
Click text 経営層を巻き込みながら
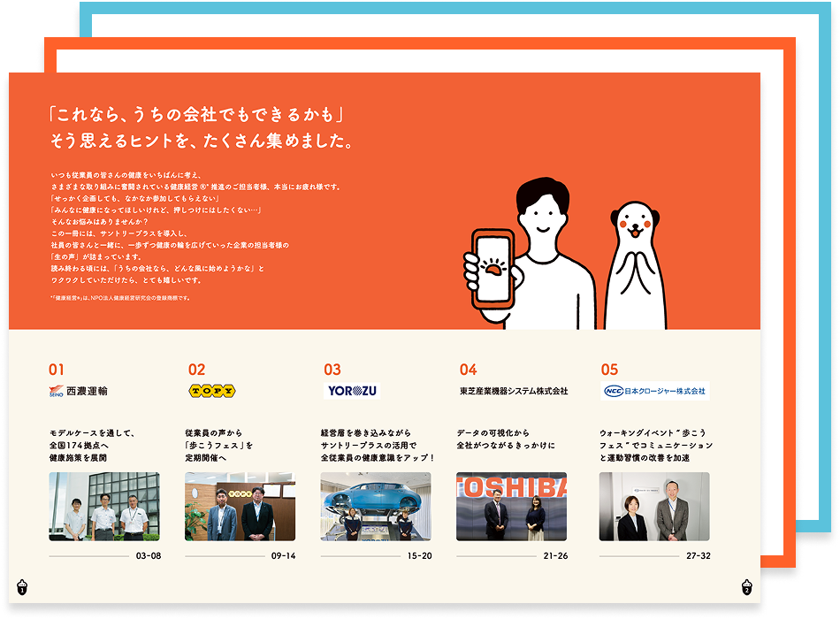pyautogui.click(x=366, y=433)
